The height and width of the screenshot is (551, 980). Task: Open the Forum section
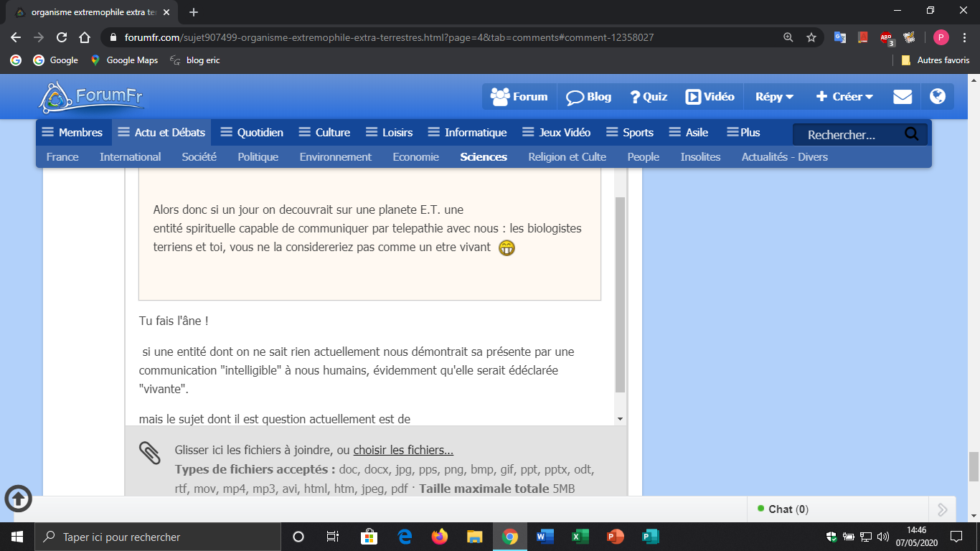pyautogui.click(x=519, y=97)
